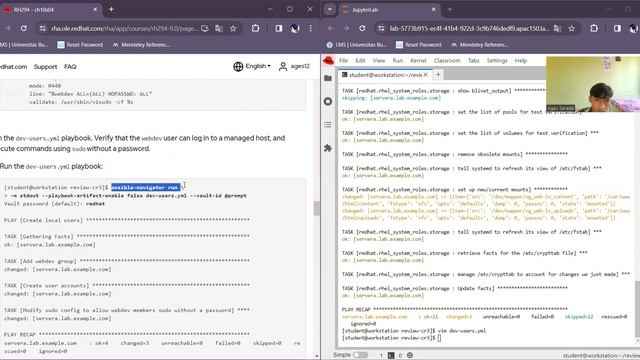Open the English language dropdown
The image size is (640, 360).
coord(252,66)
